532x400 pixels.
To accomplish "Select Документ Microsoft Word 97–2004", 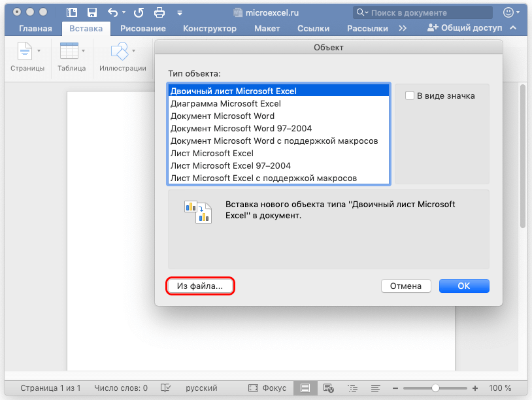I will tap(278, 128).
